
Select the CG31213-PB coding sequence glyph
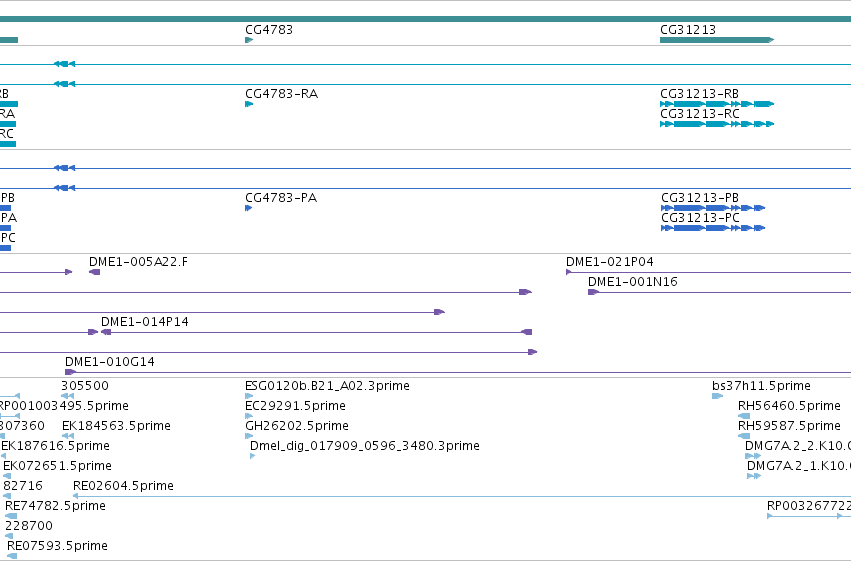(x=713, y=208)
